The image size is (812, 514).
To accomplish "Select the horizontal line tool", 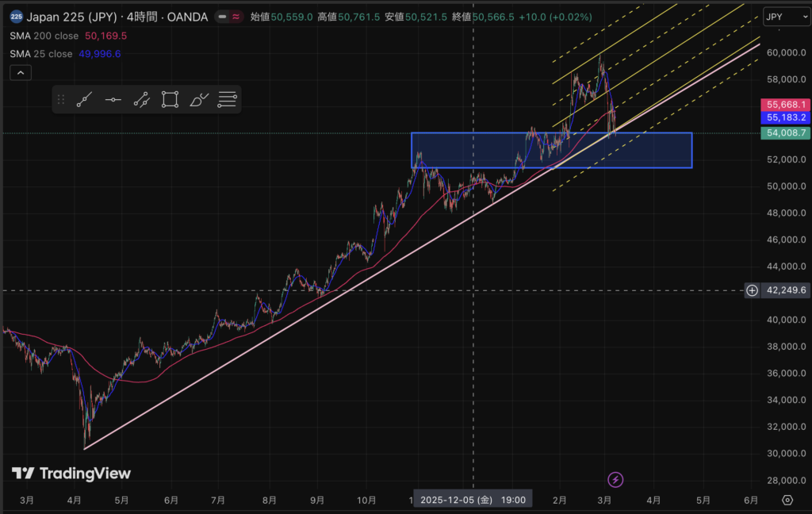I will pos(113,100).
